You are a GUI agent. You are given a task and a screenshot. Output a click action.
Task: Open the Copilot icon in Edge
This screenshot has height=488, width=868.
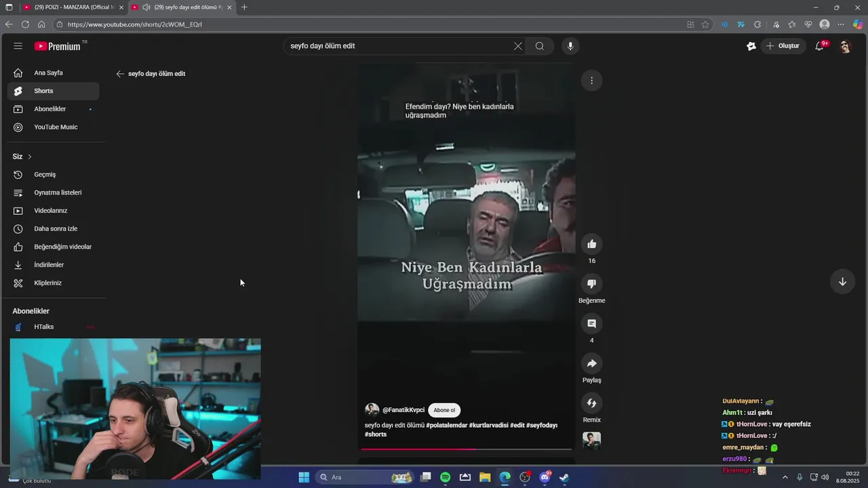point(858,24)
